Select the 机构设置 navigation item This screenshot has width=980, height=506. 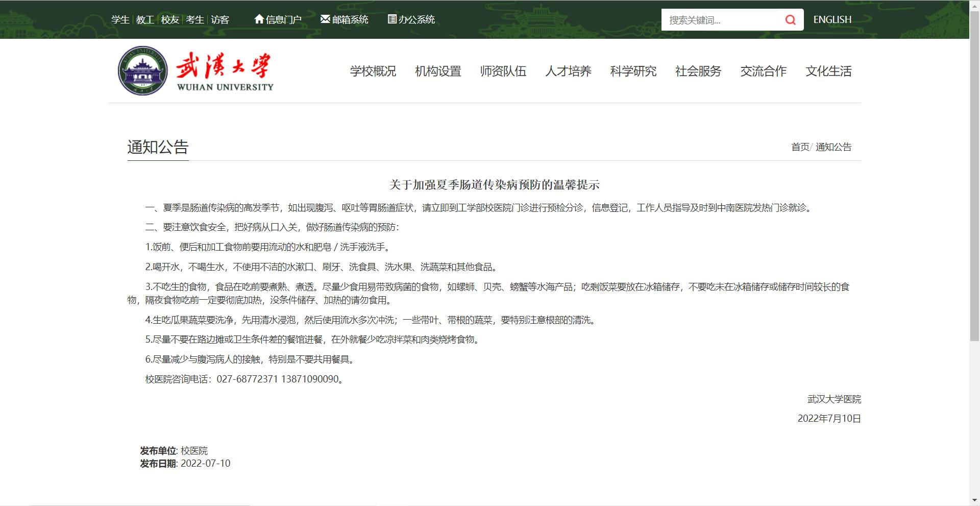(x=438, y=71)
